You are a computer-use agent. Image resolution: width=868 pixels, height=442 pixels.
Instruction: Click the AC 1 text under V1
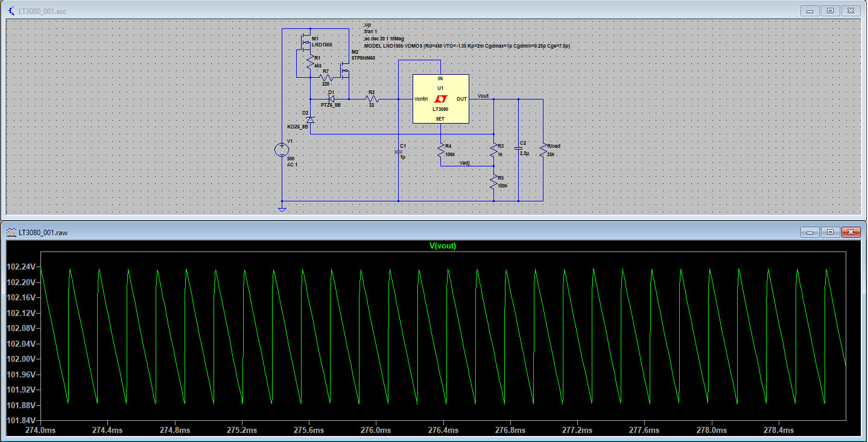pyautogui.click(x=292, y=164)
